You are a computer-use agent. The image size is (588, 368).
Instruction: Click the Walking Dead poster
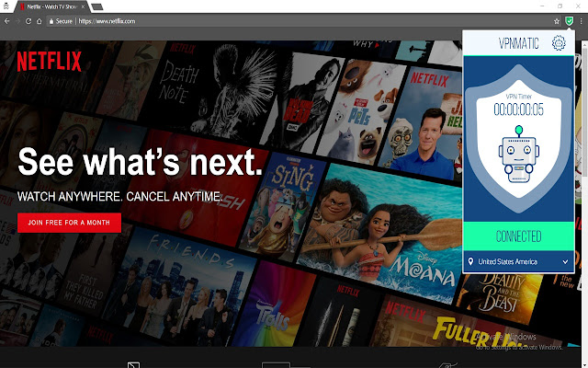click(302, 101)
